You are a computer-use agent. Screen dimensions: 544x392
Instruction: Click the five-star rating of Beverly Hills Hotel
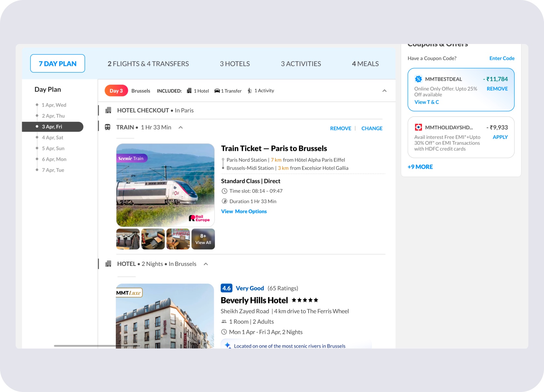click(x=305, y=300)
